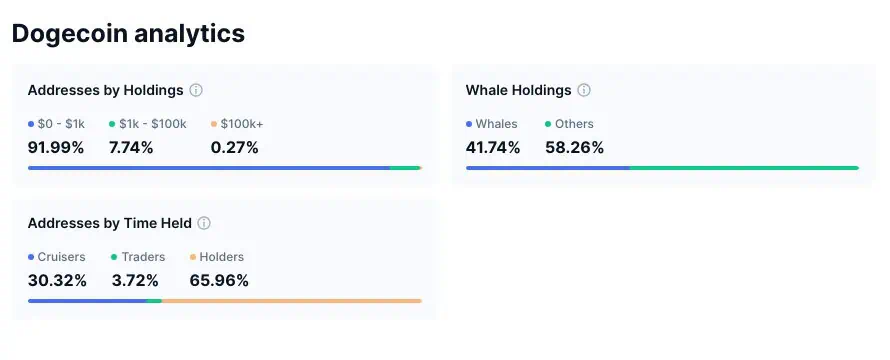Click the green Others bar segment
This screenshot has width=890, height=360.
[745, 168]
